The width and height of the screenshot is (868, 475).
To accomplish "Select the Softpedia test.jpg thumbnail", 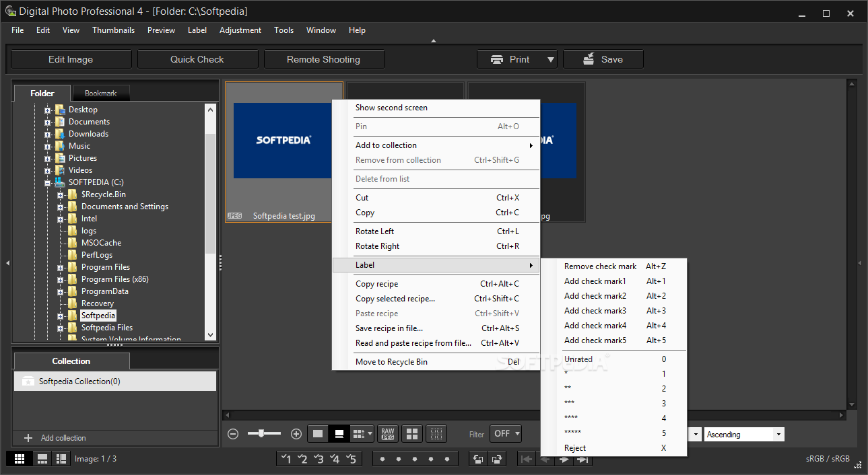I will [283, 152].
